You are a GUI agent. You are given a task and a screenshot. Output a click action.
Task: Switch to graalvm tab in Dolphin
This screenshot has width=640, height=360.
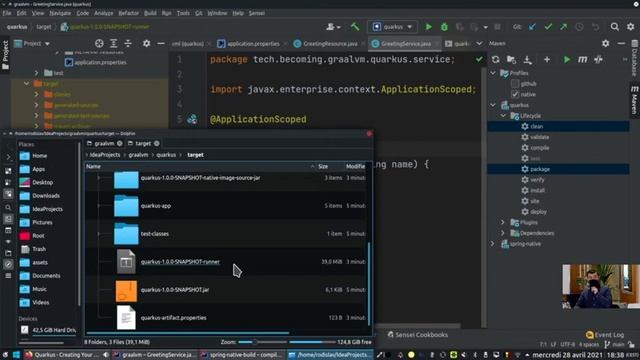(x=104, y=143)
